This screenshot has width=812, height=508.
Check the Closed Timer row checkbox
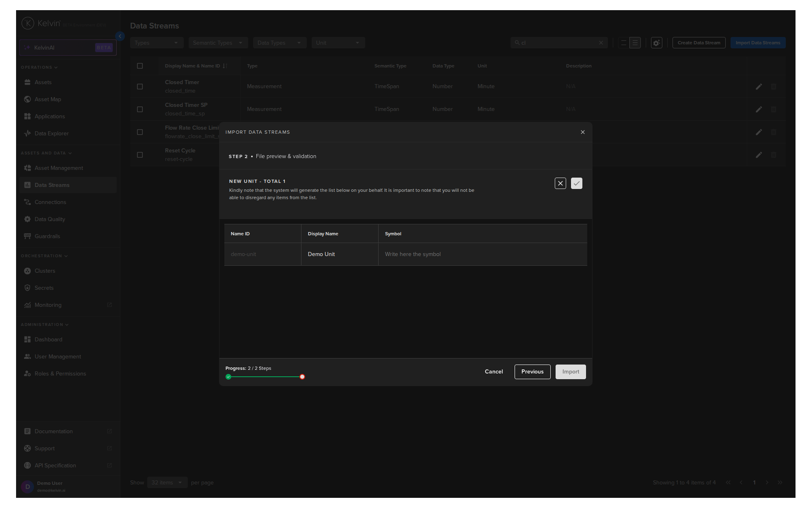coord(140,86)
